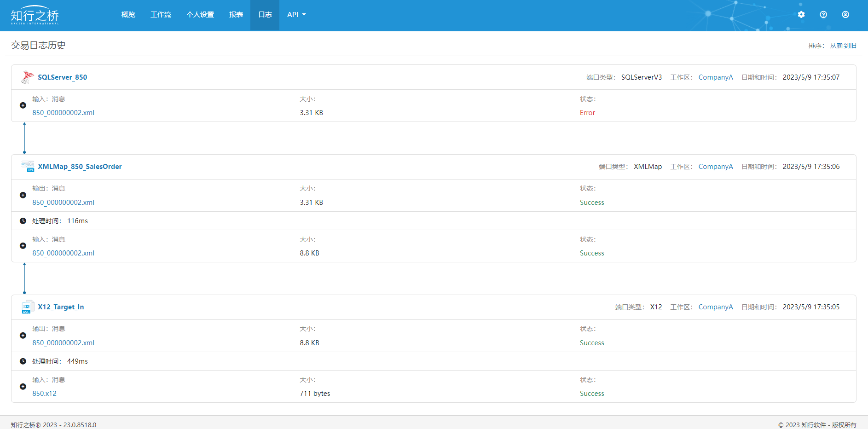The height and width of the screenshot is (429, 868).
Task: Open the API dropdown menu
Action: pos(296,15)
